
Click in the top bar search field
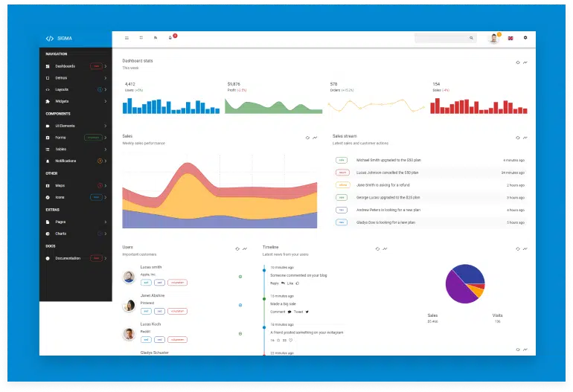[x=446, y=38]
